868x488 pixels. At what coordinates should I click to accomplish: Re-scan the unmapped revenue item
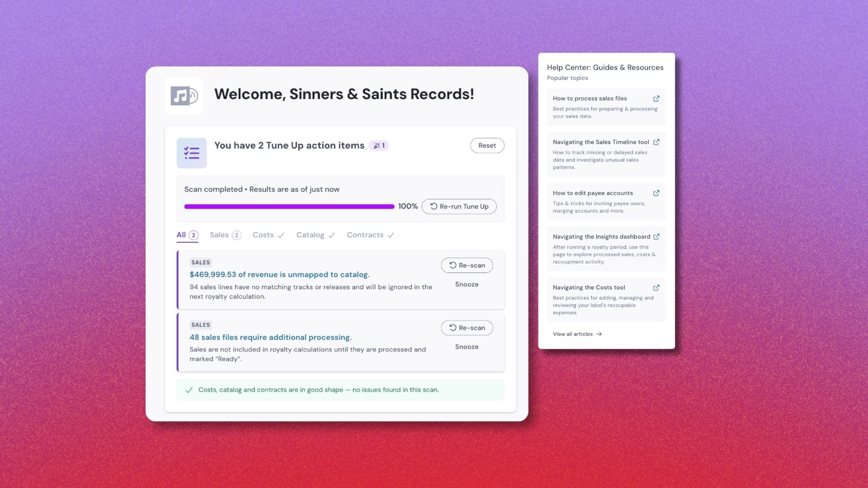pyautogui.click(x=467, y=265)
